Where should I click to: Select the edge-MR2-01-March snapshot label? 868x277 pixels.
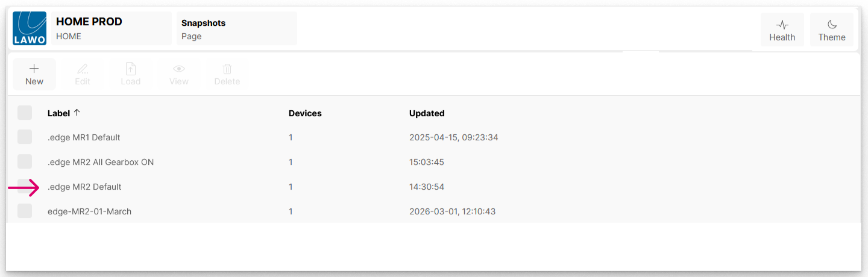point(89,211)
